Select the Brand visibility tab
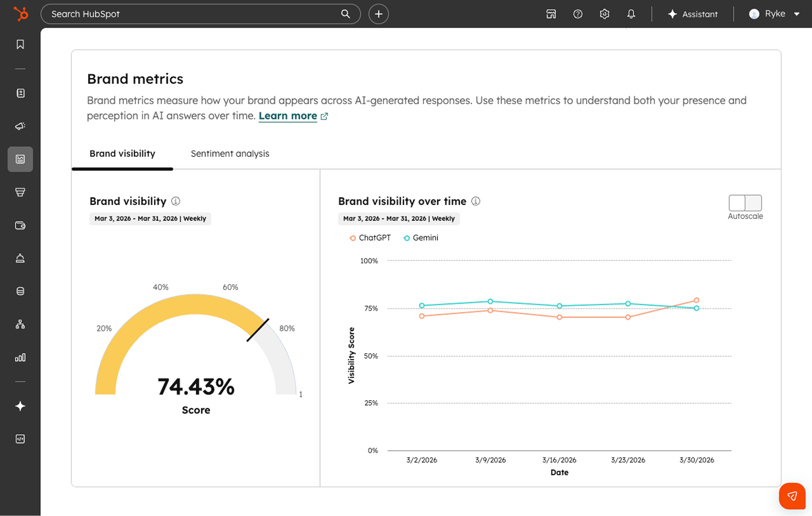 tap(122, 154)
